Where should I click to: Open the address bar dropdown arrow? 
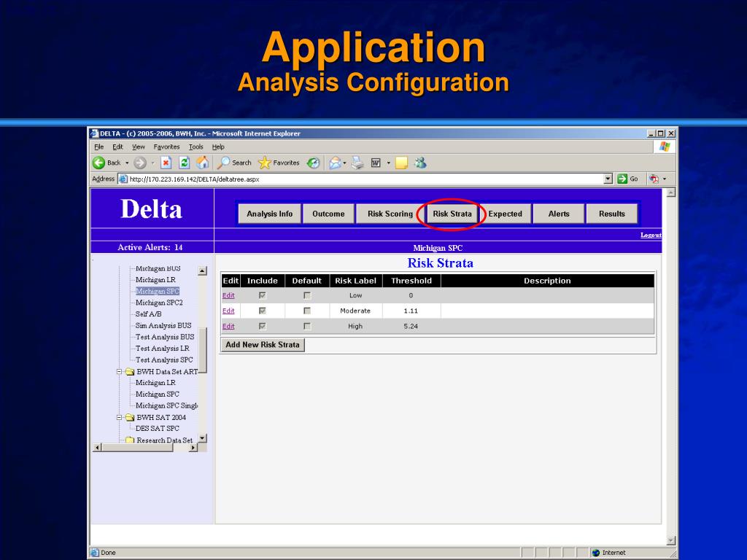608,179
